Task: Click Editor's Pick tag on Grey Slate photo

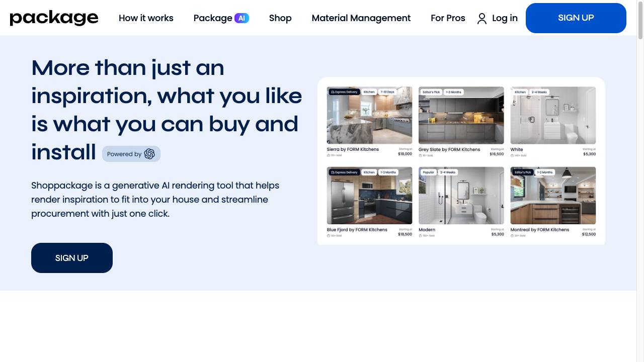Action: click(x=431, y=92)
